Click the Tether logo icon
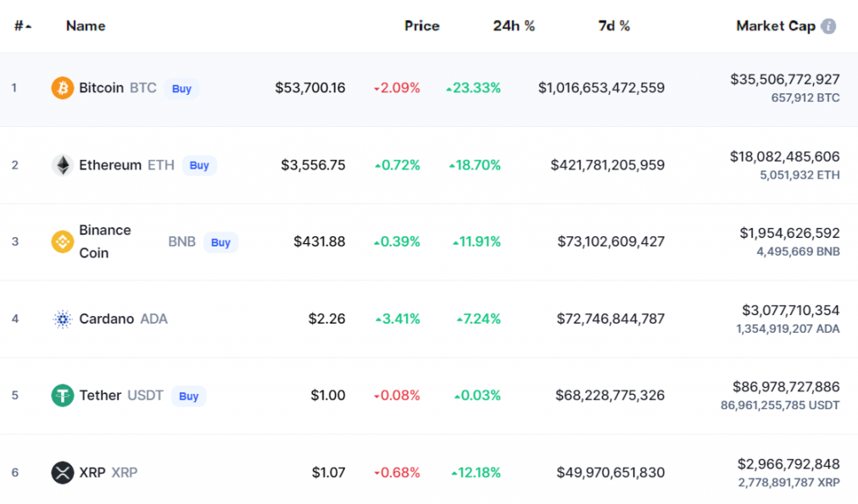The image size is (858, 504). tap(63, 396)
